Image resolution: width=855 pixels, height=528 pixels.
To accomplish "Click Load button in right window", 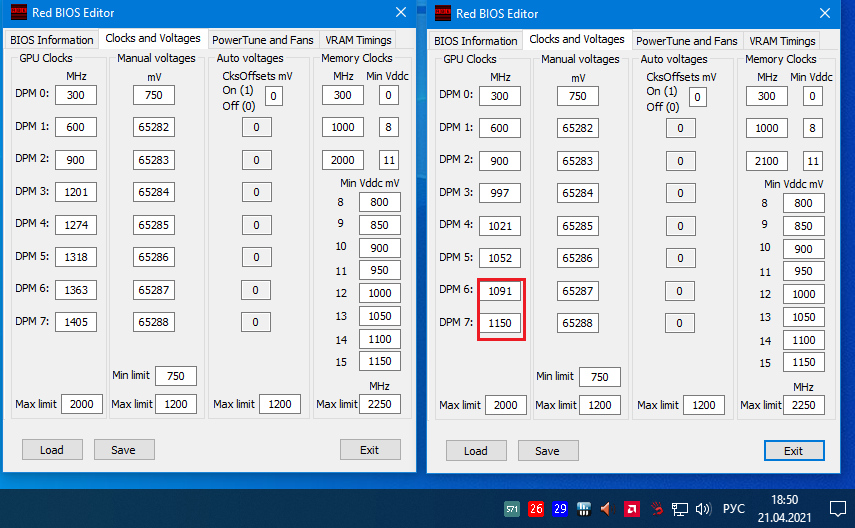I will tap(476, 451).
